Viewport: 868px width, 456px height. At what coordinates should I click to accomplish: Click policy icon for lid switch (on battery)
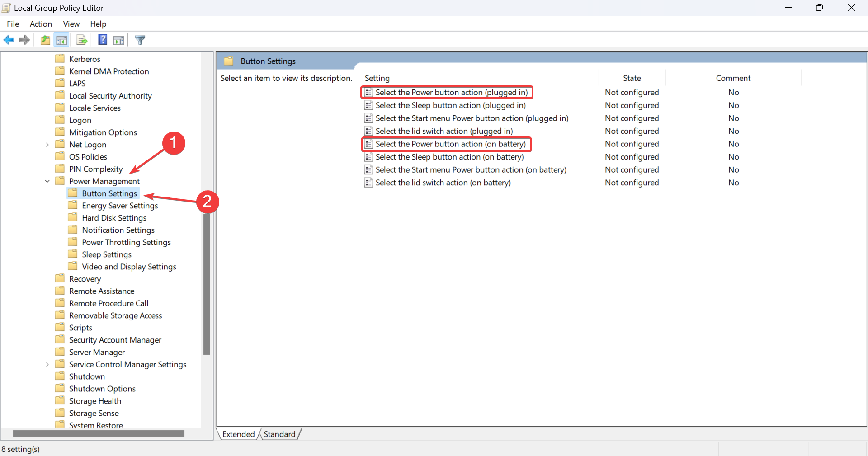click(369, 183)
